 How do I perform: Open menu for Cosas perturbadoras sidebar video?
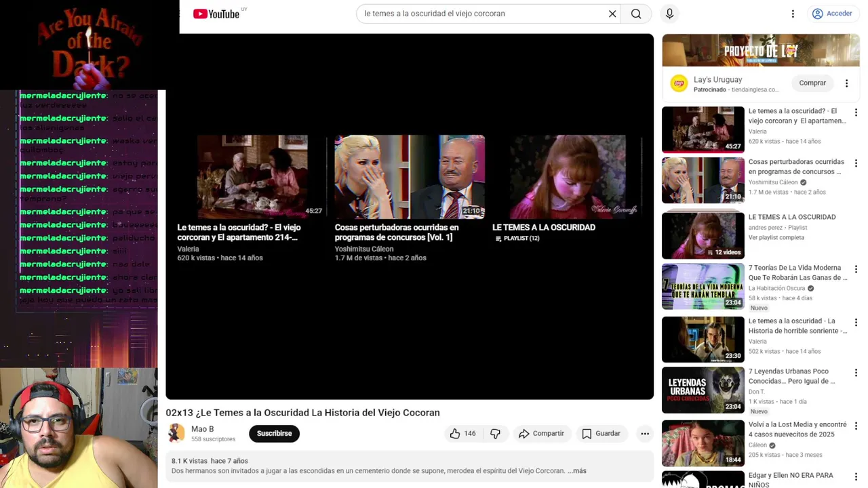click(856, 163)
